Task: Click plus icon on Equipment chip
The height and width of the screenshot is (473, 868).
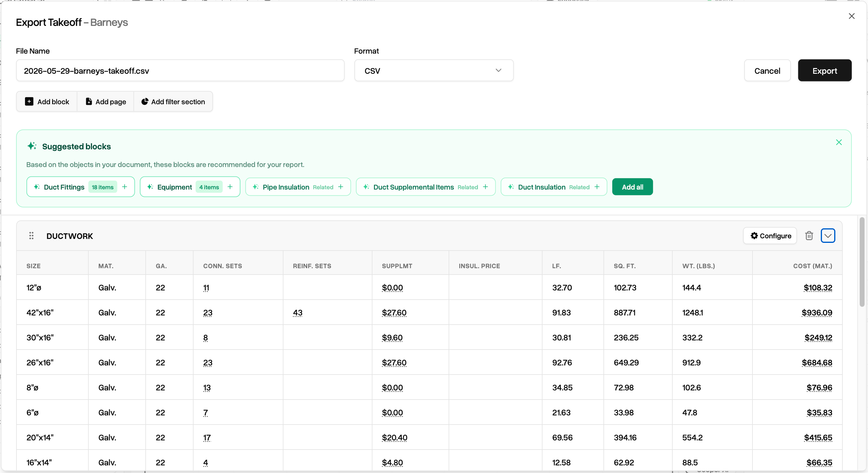Action: click(230, 187)
